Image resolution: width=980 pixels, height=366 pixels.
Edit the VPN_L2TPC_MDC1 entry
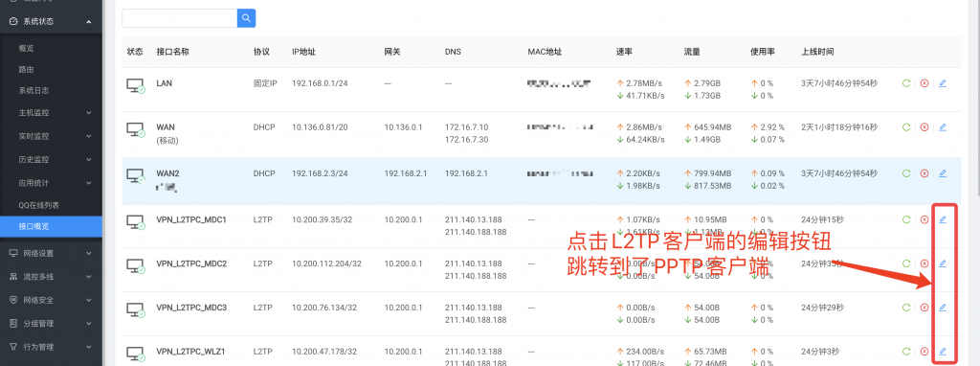(943, 219)
